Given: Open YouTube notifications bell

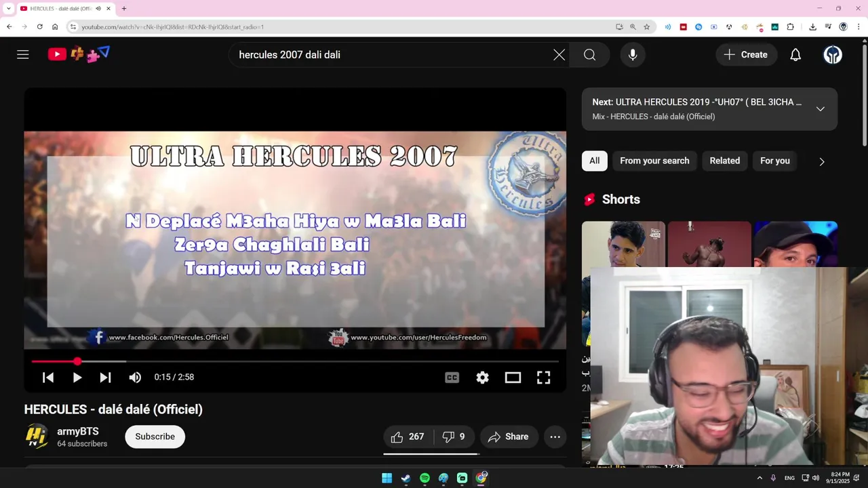Looking at the screenshot, I should click(x=795, y=55).
